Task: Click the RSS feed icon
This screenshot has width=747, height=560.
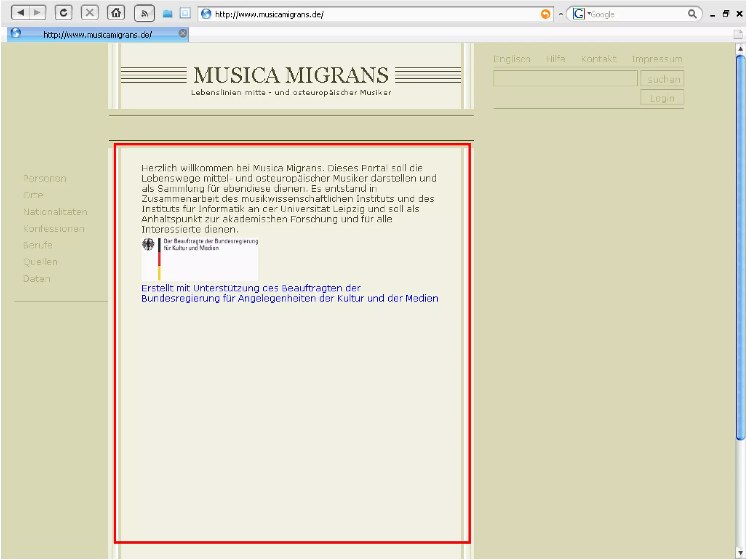Action: tap(144, 14)
